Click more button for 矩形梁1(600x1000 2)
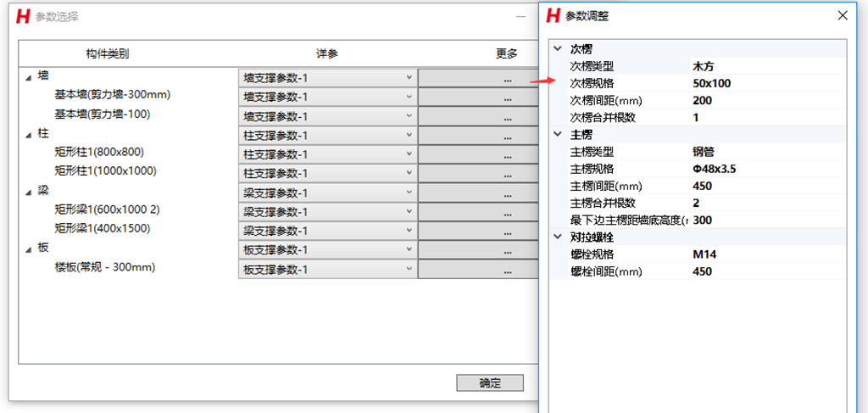This screenshot has width=868, height=413. (x=478, y=212)
